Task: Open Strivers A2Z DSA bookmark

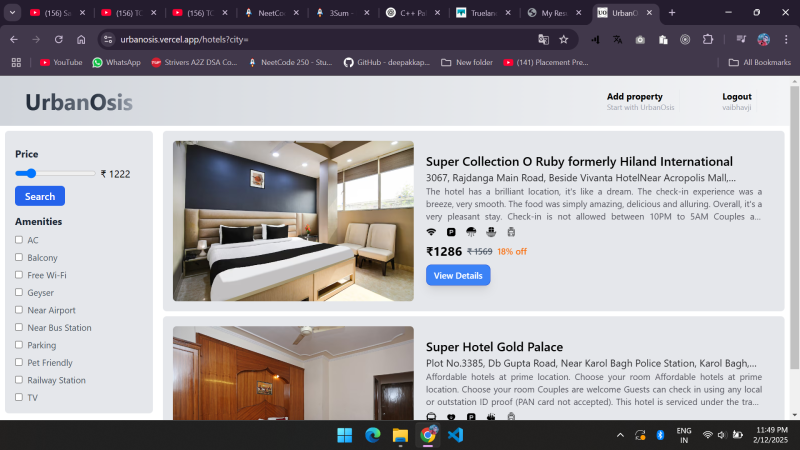Action: click(194, 62)
